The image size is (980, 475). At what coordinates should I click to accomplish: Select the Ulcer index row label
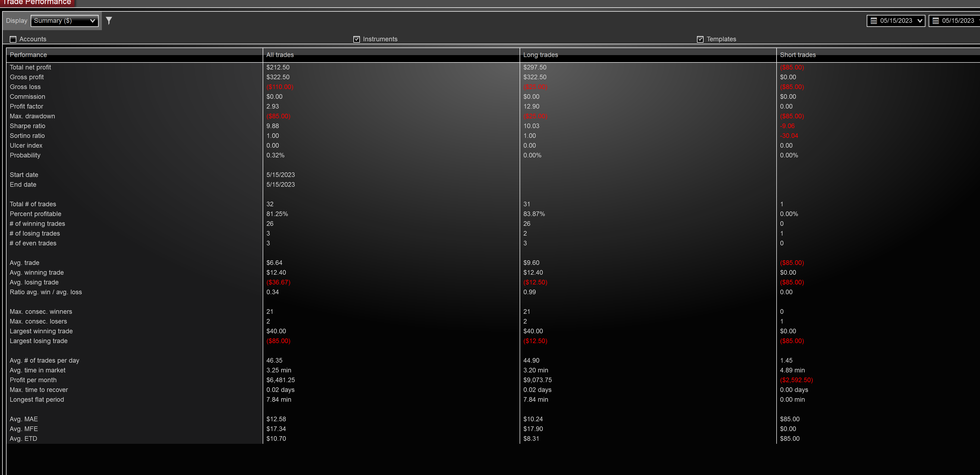click(26, 146)
